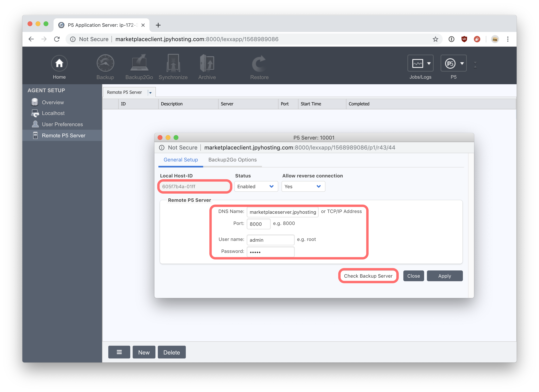Click the User name input field
The image size is (539, 392).
270,240
